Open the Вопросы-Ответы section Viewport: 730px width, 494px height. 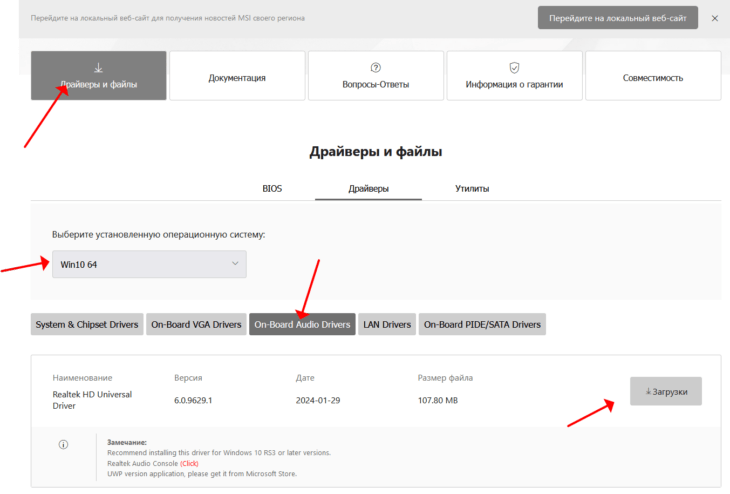[x=376, y=75]
